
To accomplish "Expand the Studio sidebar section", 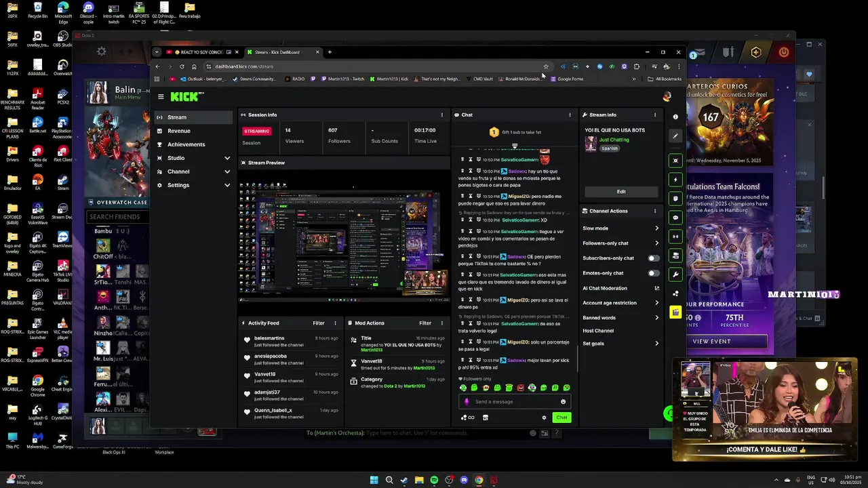I will (194, 158).
